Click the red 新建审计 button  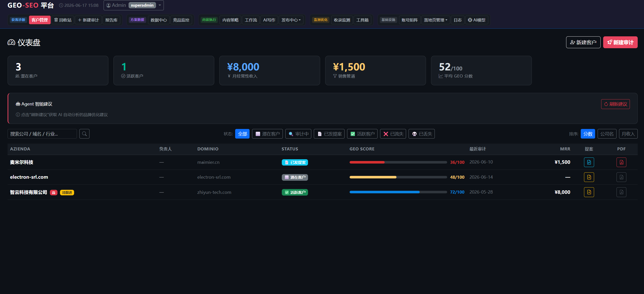point(620,42)
